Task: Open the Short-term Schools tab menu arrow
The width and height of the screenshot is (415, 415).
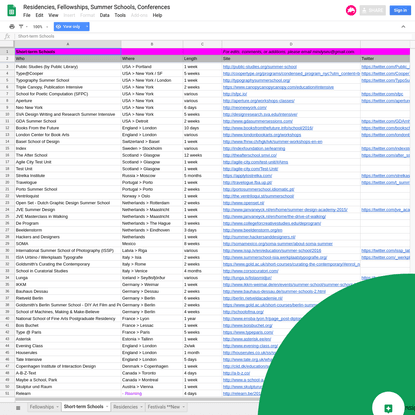Action: (107, 407)
